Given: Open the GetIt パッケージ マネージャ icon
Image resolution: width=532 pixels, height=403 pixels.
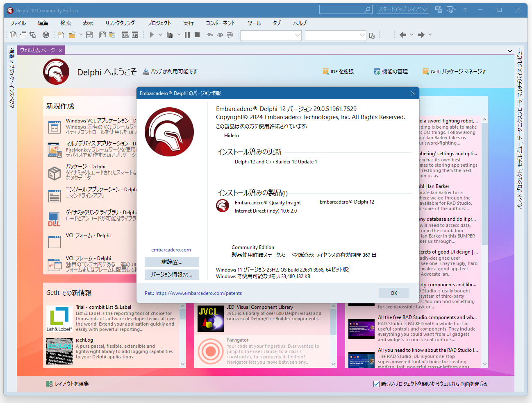Looking at the screenshot, I should pyautogui.click(x=425, y=71).
